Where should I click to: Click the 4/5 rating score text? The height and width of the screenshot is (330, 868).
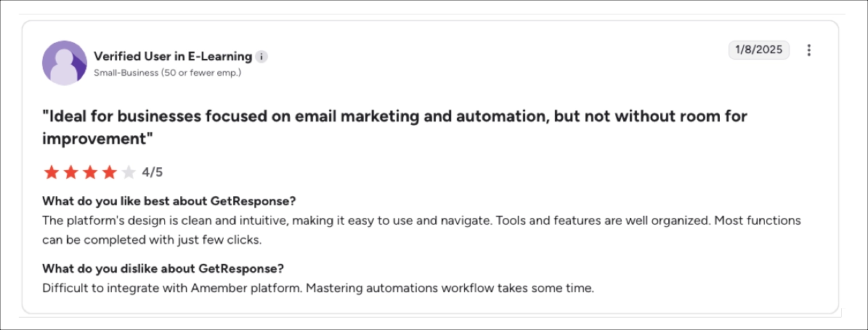tap(153, 172)
